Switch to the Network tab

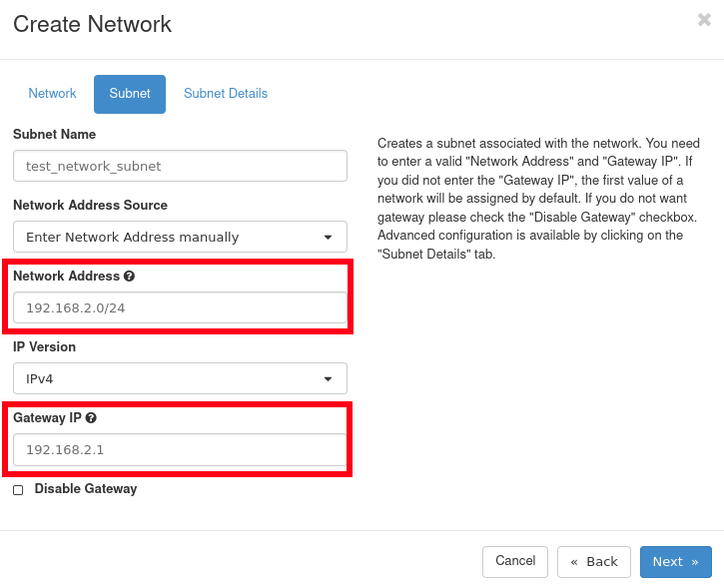coord(52,94)
